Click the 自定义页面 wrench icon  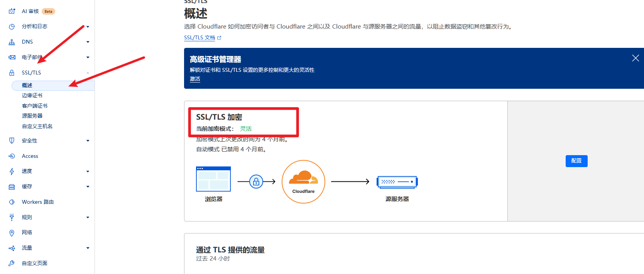pos(12,263)
